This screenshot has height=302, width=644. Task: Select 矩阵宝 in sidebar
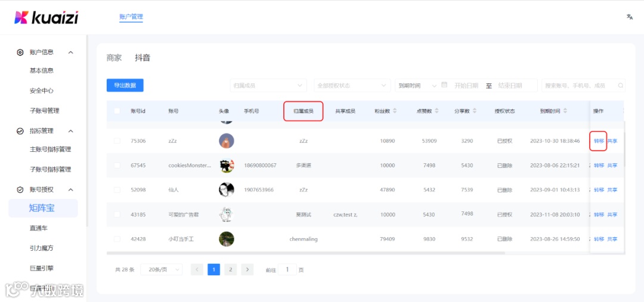pos(43,208)
